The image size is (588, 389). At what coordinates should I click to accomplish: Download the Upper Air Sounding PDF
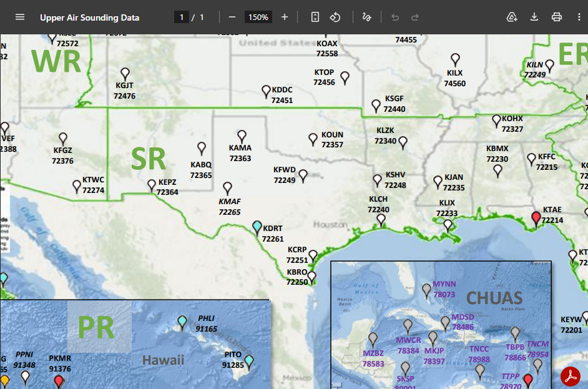tap(534, 17)
